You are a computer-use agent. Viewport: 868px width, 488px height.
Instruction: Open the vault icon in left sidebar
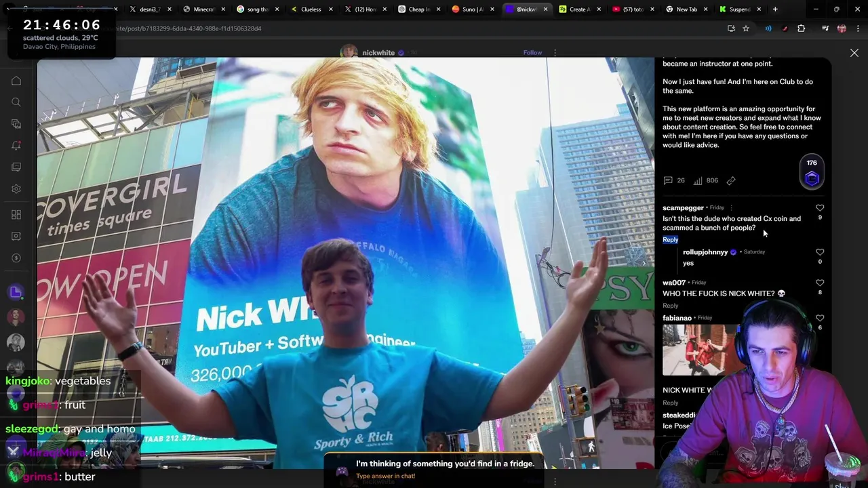pyautogui.click(x=16, y=237)
